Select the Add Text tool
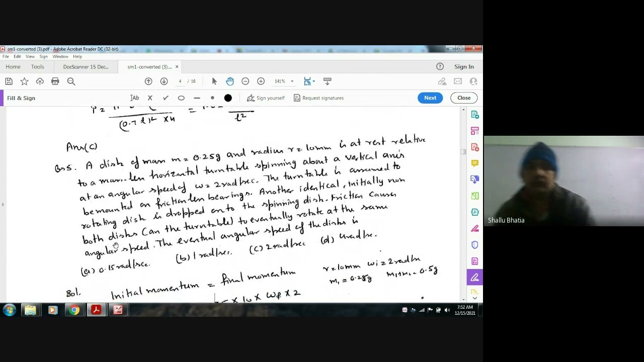The image size is (644, 362). coord(134,98)
